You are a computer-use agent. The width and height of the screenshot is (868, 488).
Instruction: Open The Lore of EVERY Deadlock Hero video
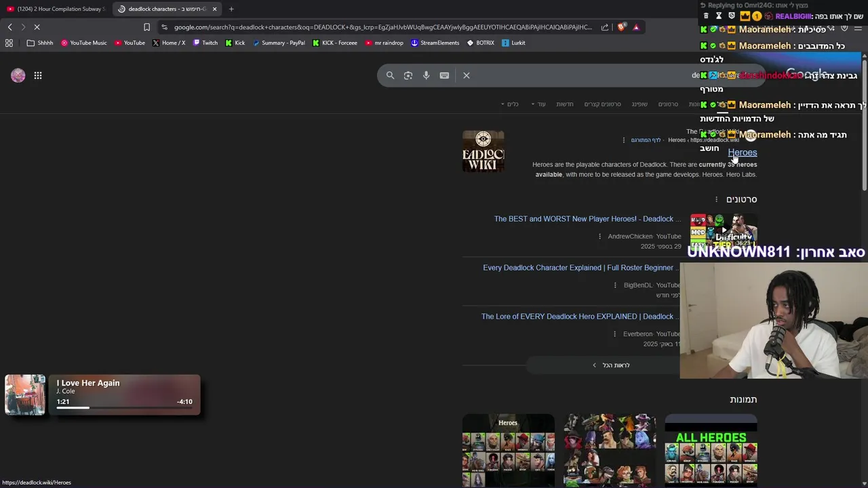(580, 317)
